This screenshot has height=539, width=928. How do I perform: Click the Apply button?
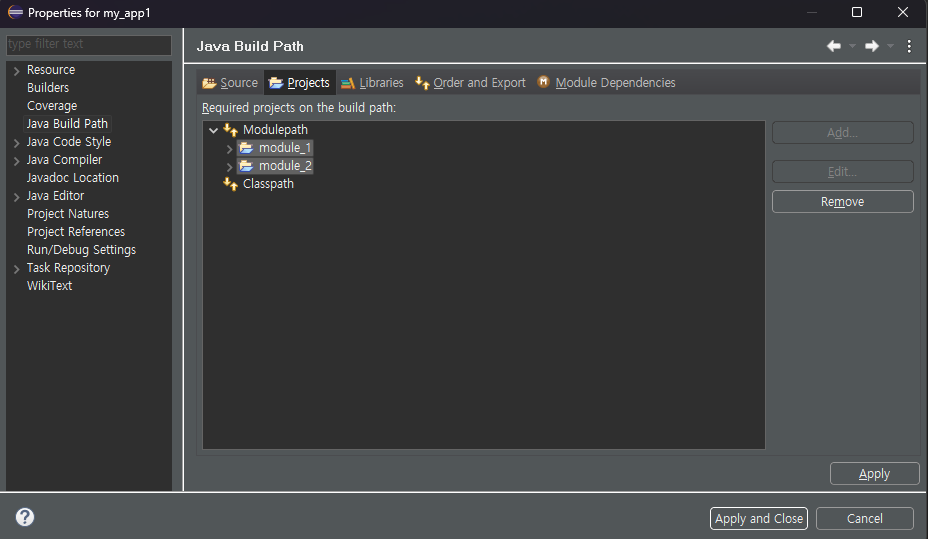(x=874, y=474)
